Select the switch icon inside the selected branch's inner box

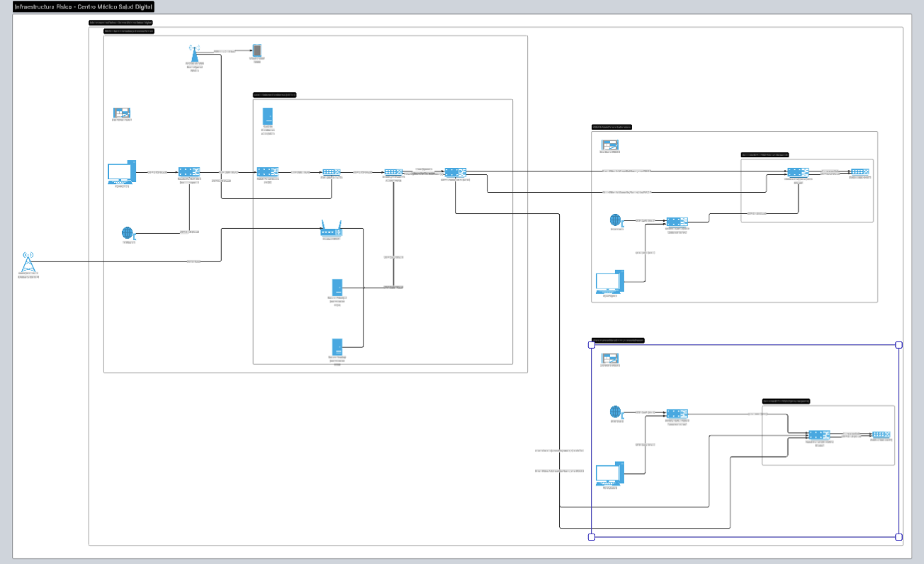[x=881, y=434]
